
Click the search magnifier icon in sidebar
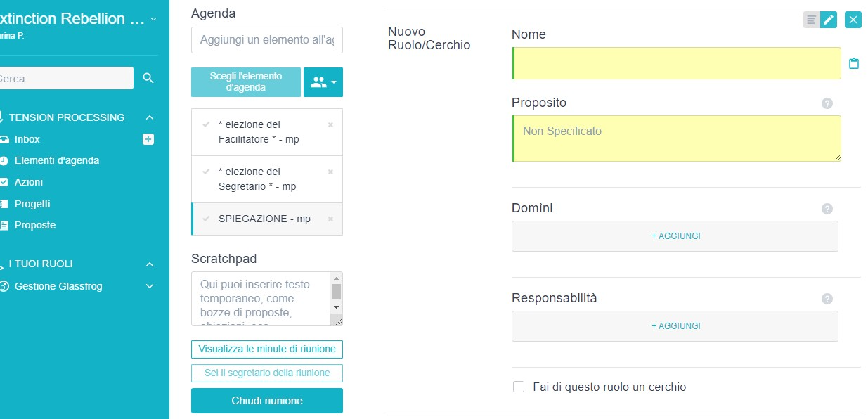point(148,78)
